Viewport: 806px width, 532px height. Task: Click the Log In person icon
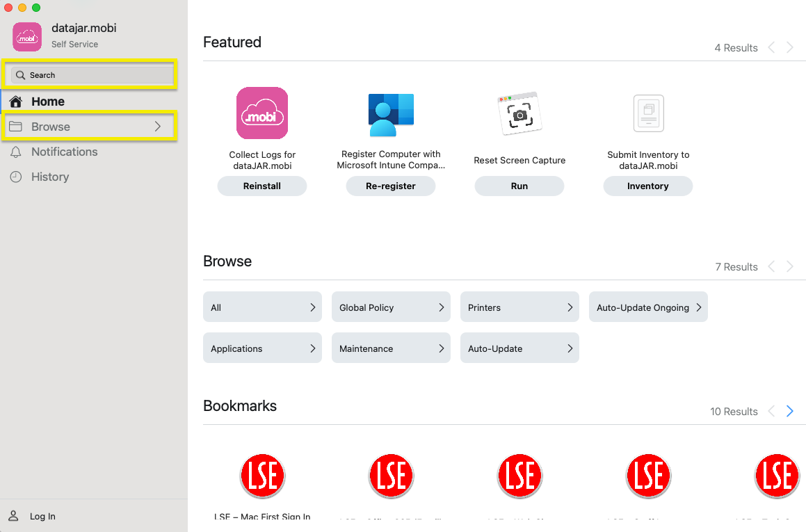[13, 516]
